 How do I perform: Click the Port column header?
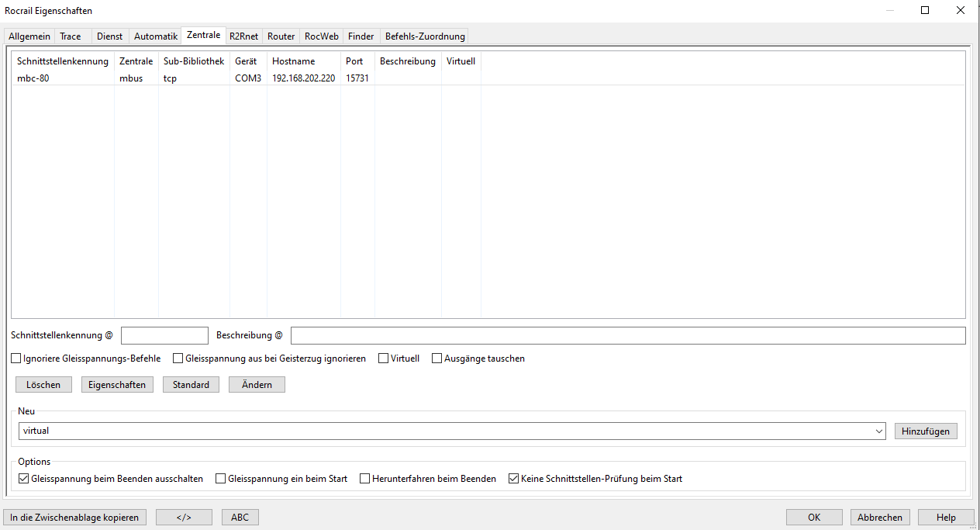click(357, 61)
